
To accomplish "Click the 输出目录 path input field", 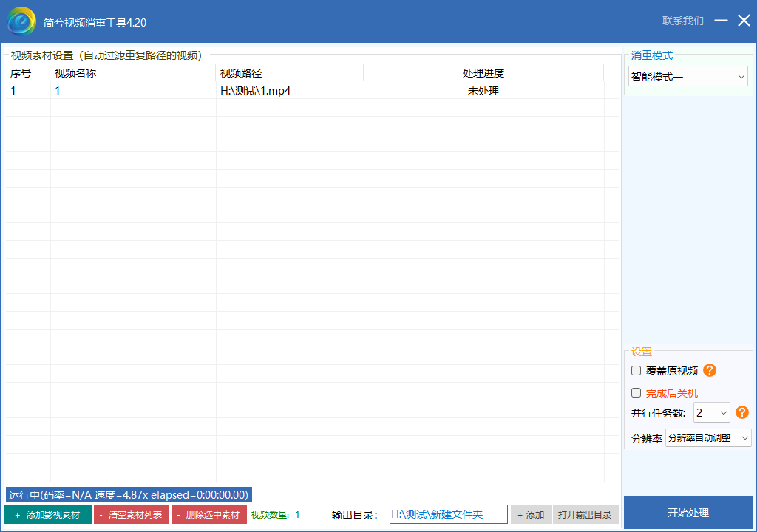I will [449, 514].
